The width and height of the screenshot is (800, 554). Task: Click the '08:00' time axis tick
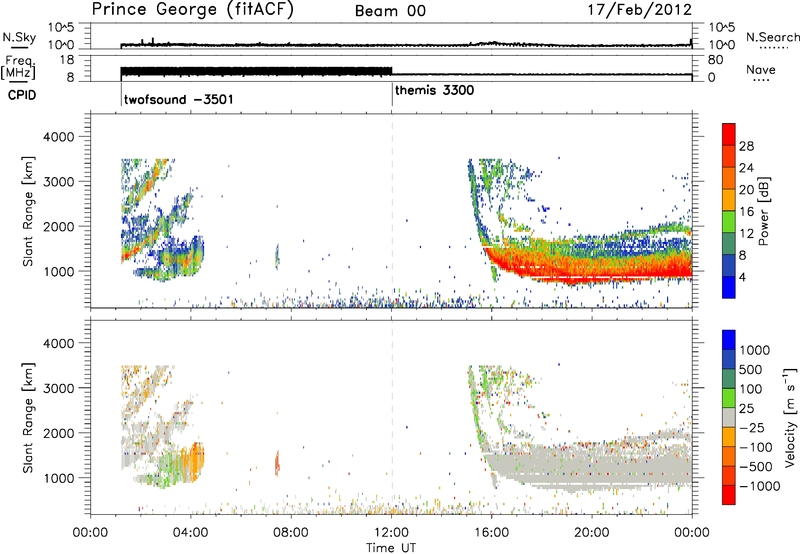tap(291, 533)
